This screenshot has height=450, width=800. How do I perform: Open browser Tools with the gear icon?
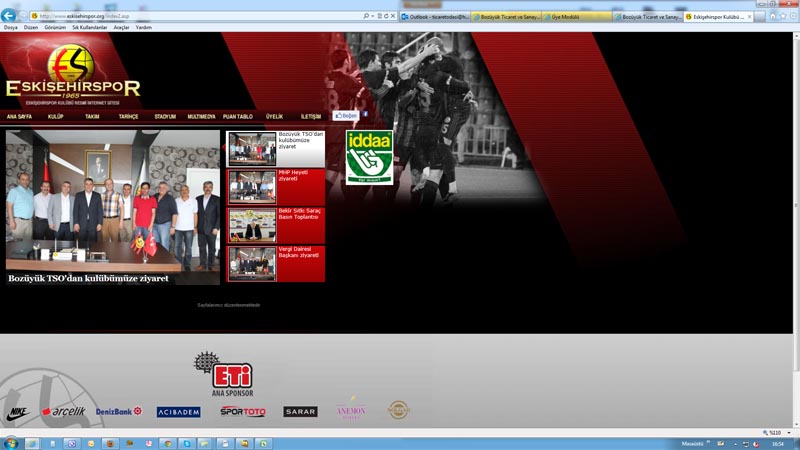(x=793, y=16)
